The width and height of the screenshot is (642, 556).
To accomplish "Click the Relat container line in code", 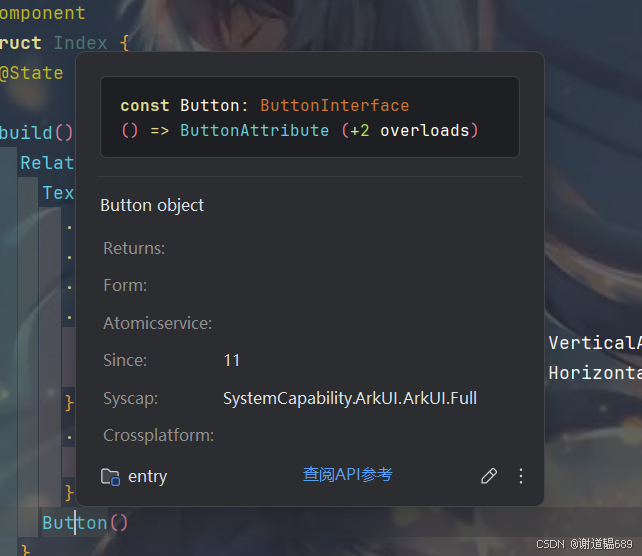I will pyautogui.click(x=46, y=162).
